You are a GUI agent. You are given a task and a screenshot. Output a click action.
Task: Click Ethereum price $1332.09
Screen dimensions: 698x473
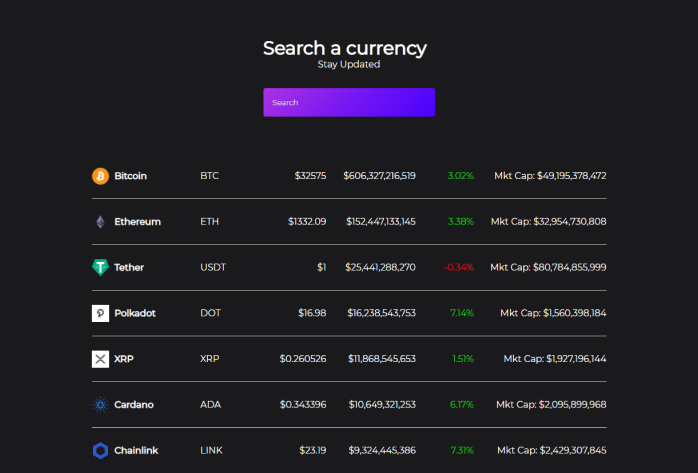[x=307, y=222]
